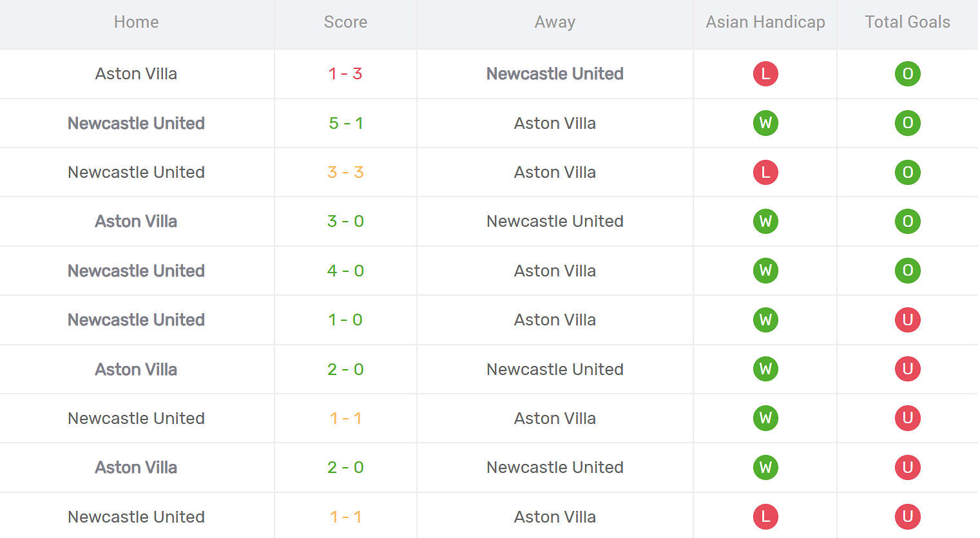Click Aston Villa home team in 3 - 0 row
980x538 pixels.
point(136,222)
